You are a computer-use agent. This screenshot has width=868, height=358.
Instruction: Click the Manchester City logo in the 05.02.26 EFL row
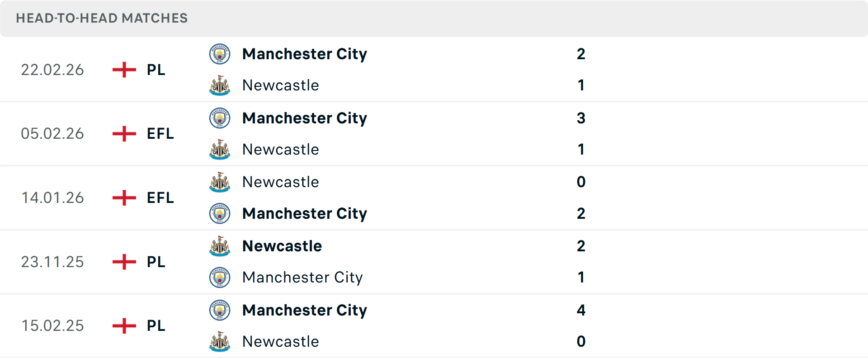220,118
